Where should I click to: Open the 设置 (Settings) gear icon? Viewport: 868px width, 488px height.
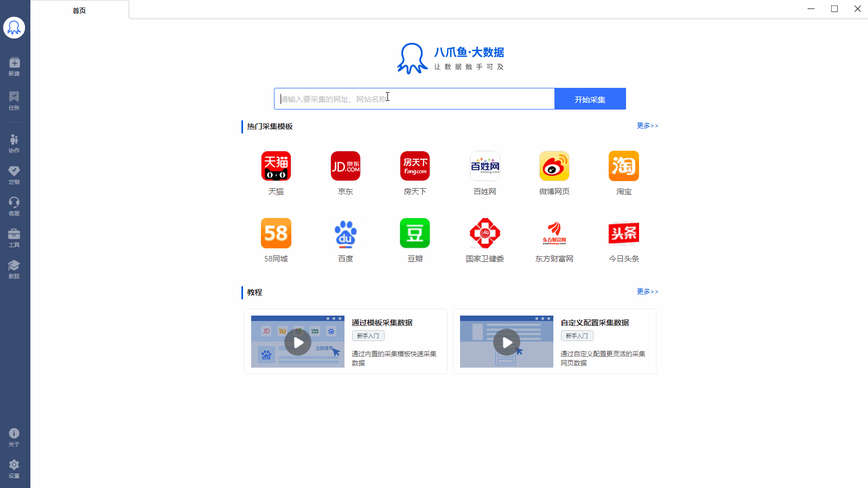pos(14,468)
